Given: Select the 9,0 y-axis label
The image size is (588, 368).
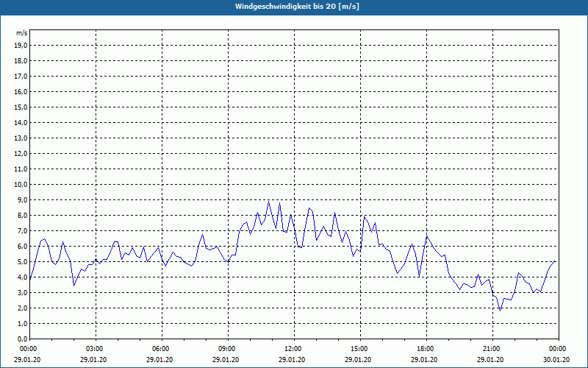Looking at the screenshot, I should click(x=23, y=199).
